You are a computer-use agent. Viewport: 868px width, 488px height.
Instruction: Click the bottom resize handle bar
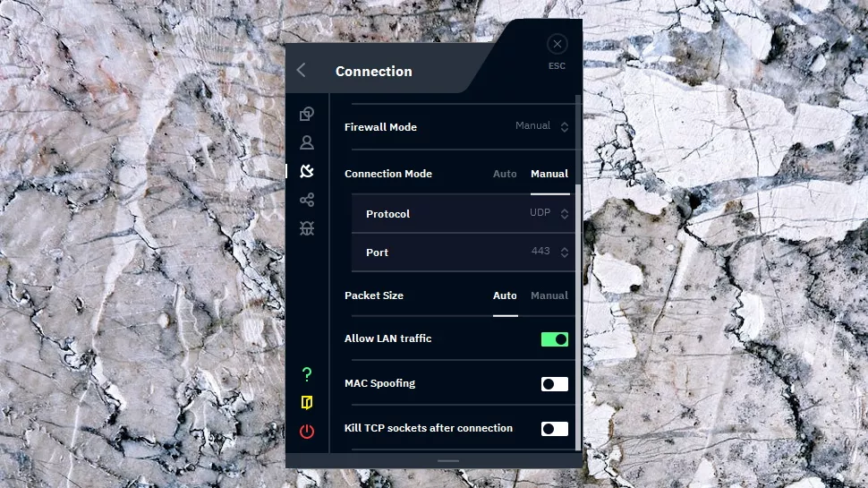pyautogui.click(x=447, y=461)
